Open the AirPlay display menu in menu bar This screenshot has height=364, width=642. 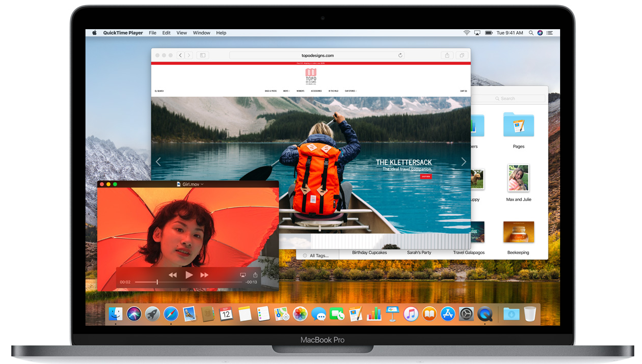click(477, 33)
